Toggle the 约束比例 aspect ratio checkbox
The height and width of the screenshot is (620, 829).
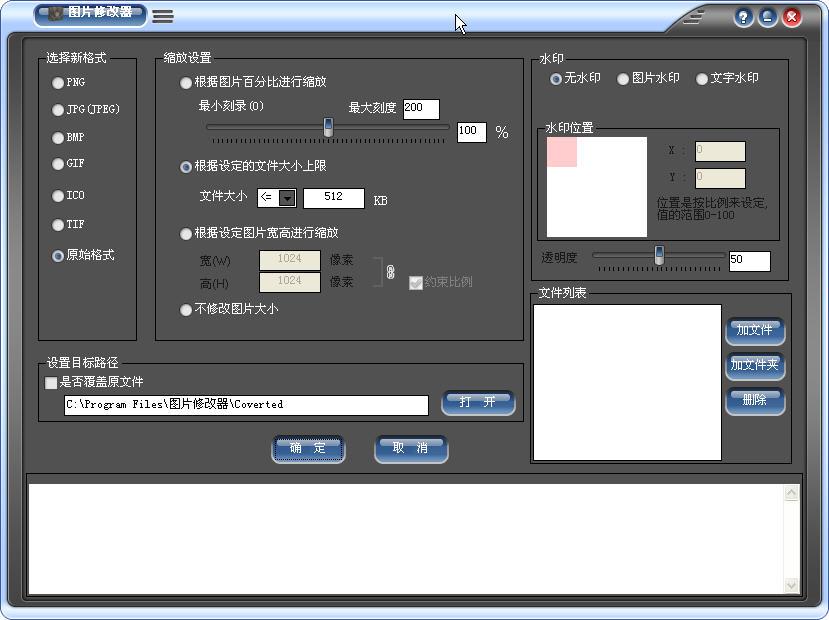click(415, 284)
